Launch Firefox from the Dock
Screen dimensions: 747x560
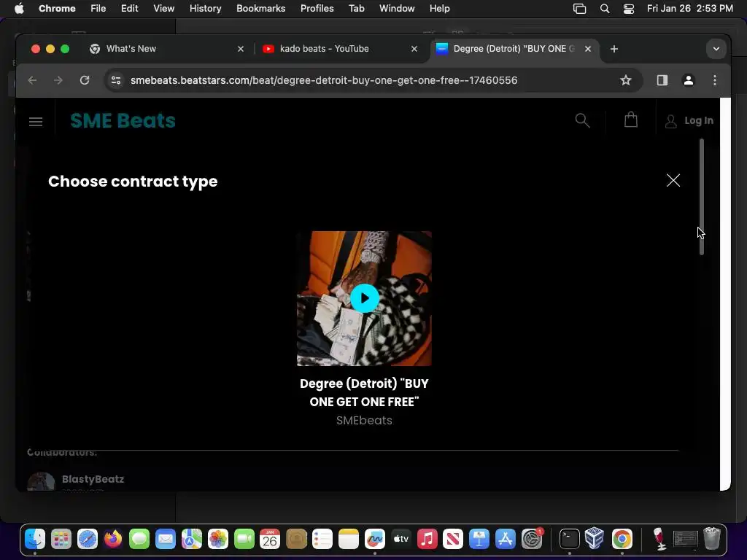pyautogui.click(x=113, y=539)
